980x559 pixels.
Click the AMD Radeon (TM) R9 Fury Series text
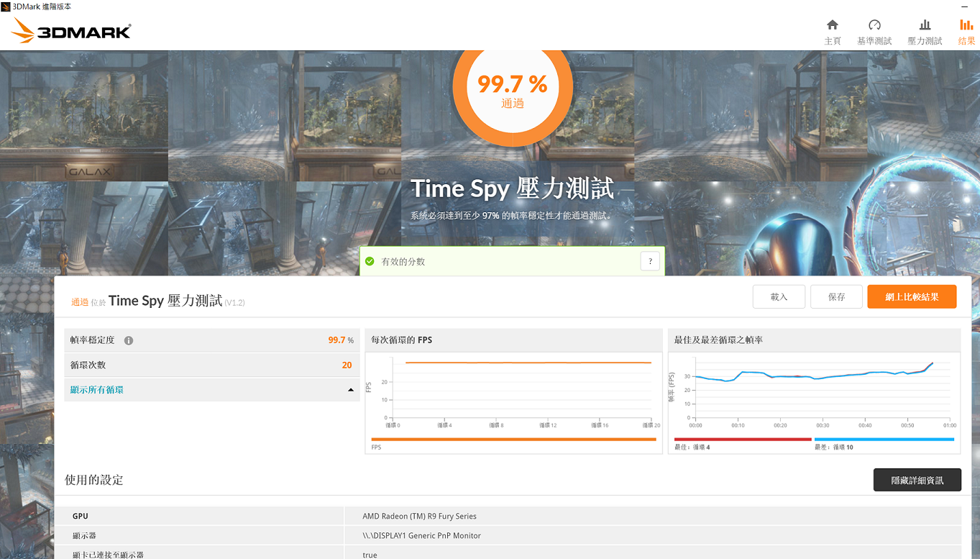420,516
